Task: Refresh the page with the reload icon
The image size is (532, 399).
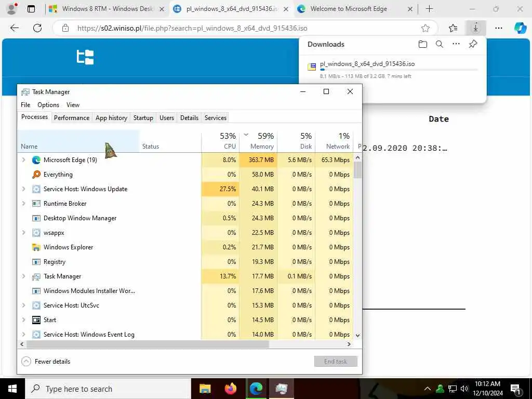Action: coord(37,28)
